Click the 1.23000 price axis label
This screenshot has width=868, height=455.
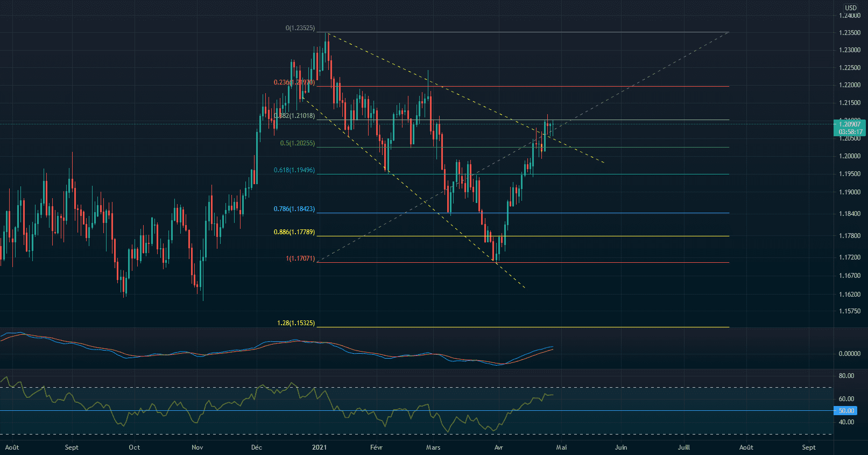pos(850,50)
